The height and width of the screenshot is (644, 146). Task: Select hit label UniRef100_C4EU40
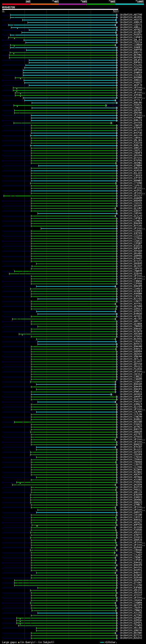tap(131, 213)
